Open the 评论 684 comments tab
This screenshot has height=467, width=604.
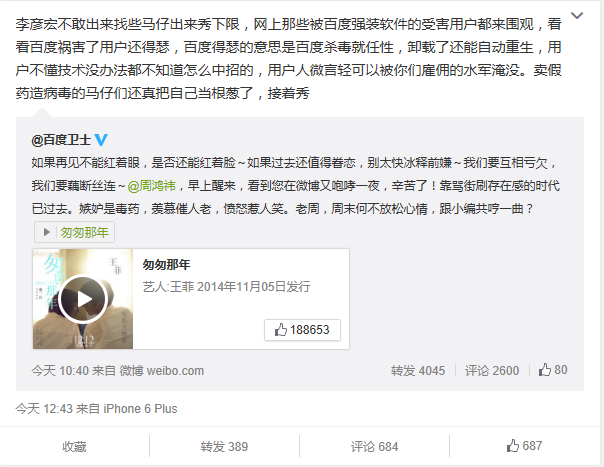coord(374,446)
